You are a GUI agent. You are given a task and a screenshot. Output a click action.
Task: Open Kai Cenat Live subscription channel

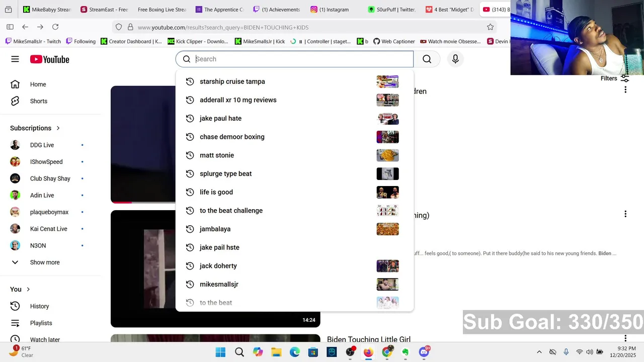(x=48, y=229)
